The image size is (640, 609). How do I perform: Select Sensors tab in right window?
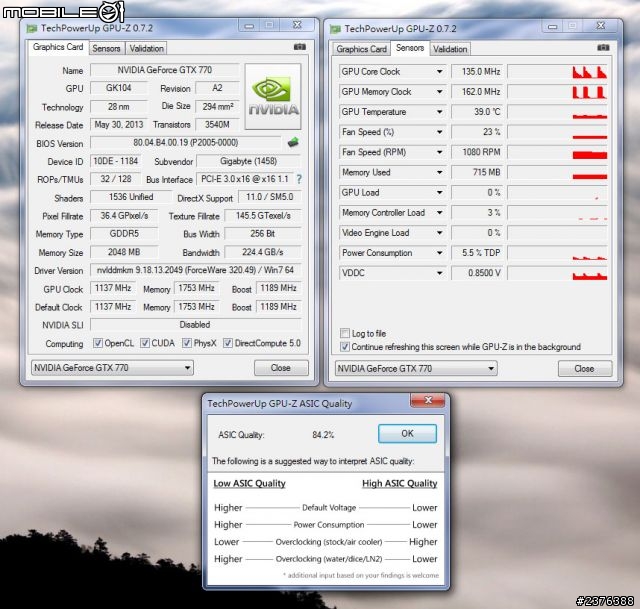410,48
